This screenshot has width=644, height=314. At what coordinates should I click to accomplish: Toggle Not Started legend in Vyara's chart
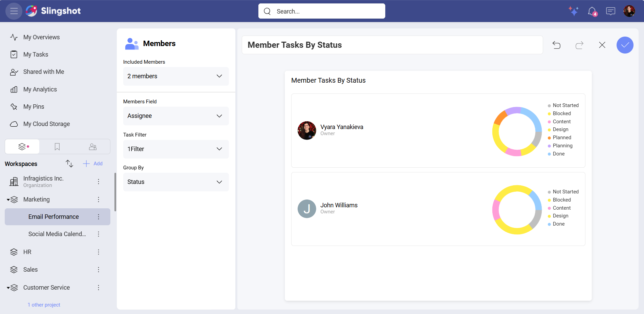tap(565, 105)
